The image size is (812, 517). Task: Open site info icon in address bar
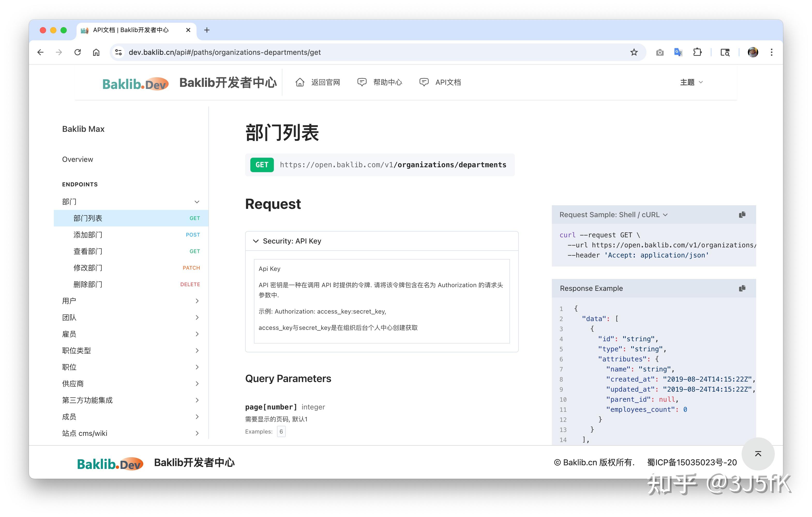point(118,52)
